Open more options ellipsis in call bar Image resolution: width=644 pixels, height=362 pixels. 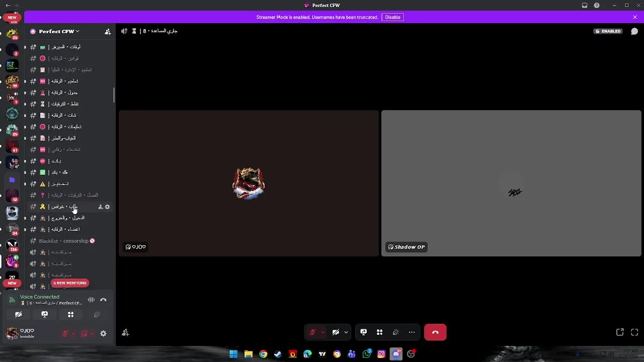point(412,332)
